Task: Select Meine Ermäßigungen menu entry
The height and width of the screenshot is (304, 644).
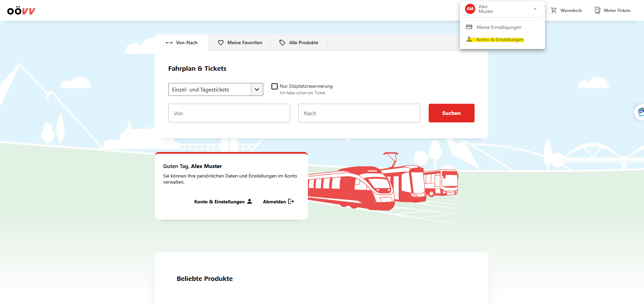Action: point(499,27)
